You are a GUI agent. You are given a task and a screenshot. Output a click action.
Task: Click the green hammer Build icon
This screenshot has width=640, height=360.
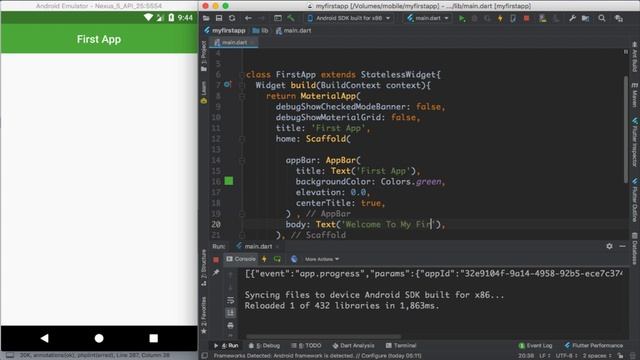[x=291, y=18]
